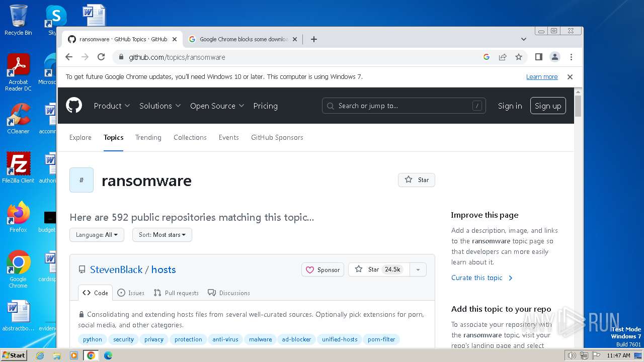Open Discussions tab of hosts repo
The width and height of the screenshot is (644, 362).
229,293
